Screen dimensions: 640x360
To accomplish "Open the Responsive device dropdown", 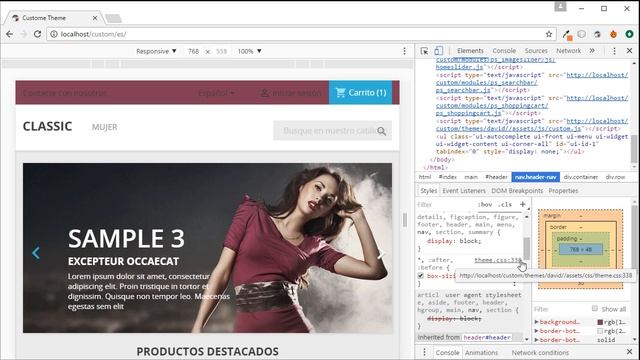I will coord(156,51).
